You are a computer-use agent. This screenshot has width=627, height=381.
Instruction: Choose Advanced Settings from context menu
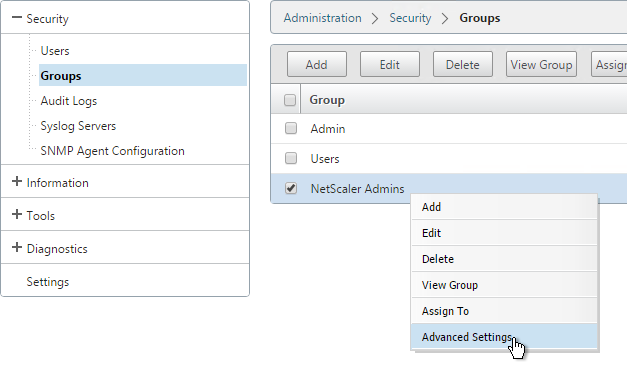504,337
